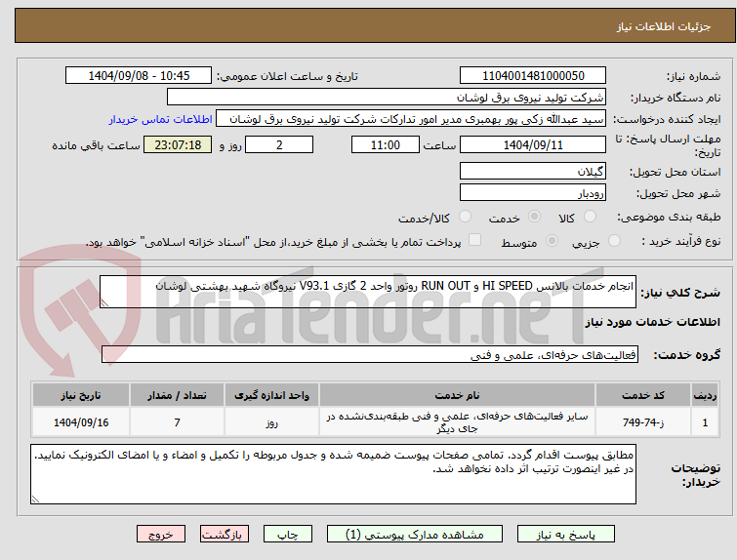Screen dimensions: 737x560
Task: Click the چاپ print button
Action: tap(288, 535)
